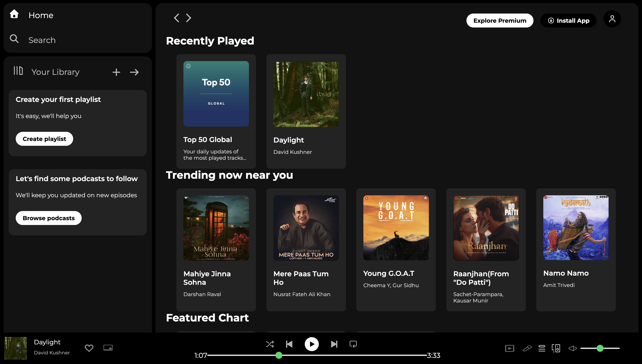Click total duration 3:33
The width and height of the screenshot is (642, 364).
(433, 355)
